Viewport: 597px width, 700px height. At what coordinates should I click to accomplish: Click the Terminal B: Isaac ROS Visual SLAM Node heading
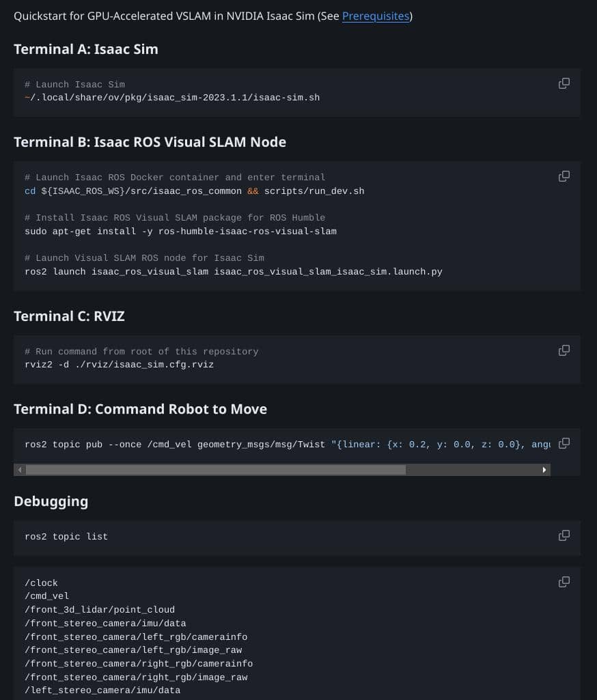(150, 142)
